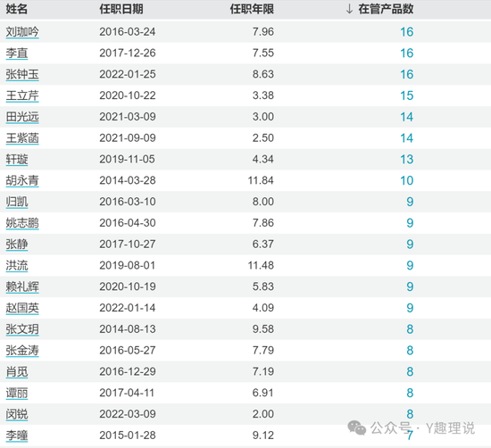The height and width of the screenshot is (448, 491).
Task: Click the 任职年限 column header
Action: [252, 9]
